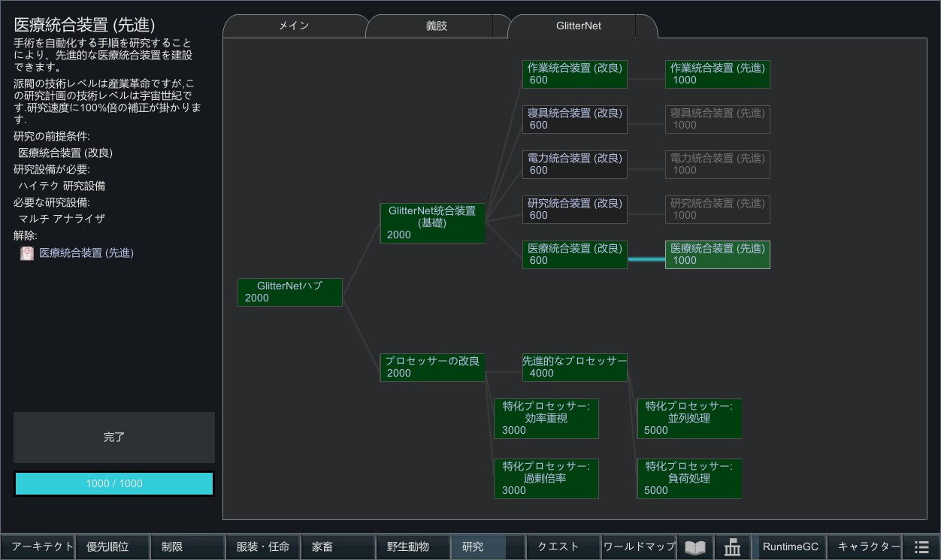941x560 pixels.
Task: Select 電力統合装置 (先進) research node
Action: (x=718, y=165)
